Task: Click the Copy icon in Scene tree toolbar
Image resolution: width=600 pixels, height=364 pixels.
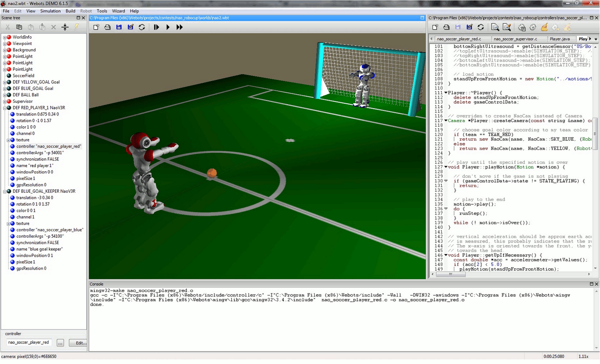Action: tap(19, 27)
